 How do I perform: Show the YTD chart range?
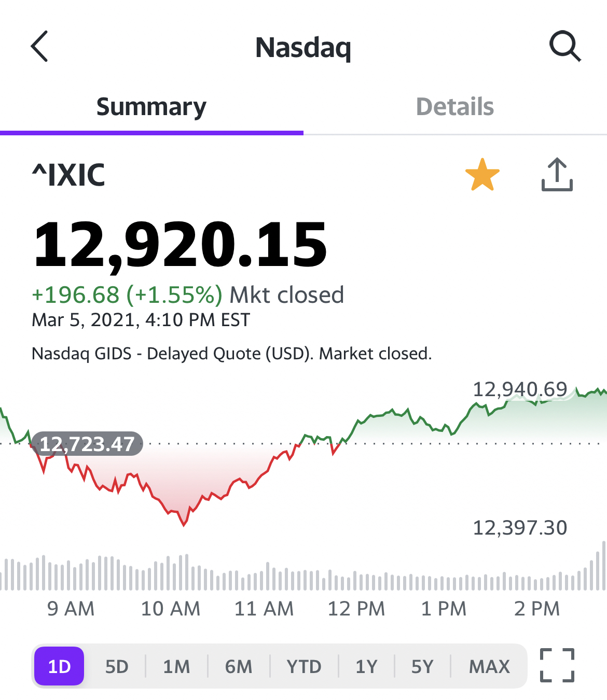[x=304, y=666]
